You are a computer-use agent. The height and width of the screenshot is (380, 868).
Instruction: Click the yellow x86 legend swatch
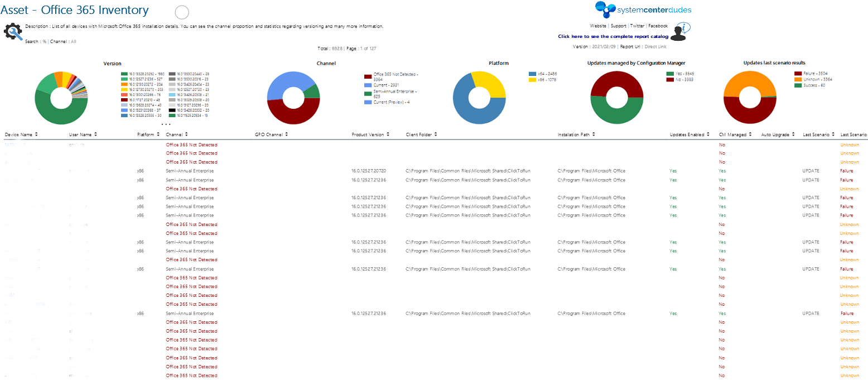pos(532,80)
